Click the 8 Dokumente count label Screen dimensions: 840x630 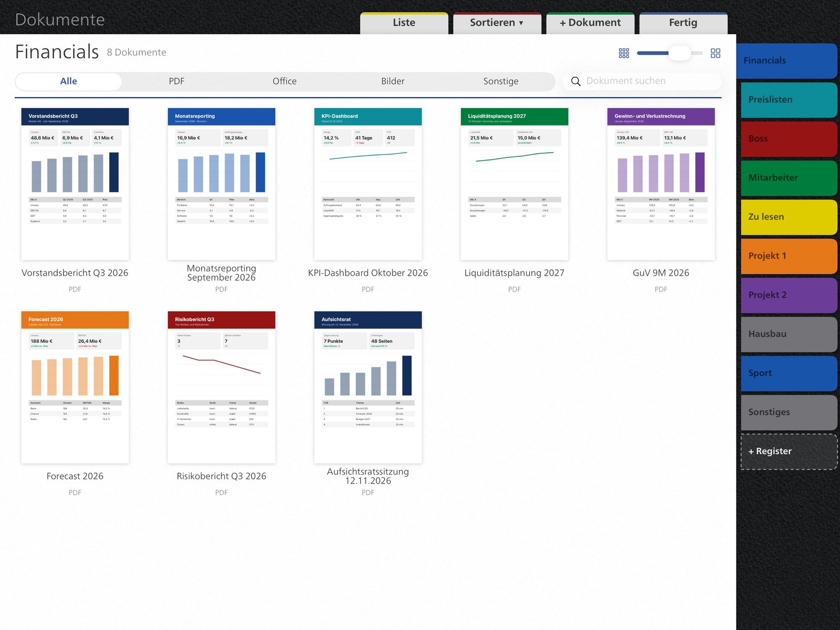(x=136, y=52)
